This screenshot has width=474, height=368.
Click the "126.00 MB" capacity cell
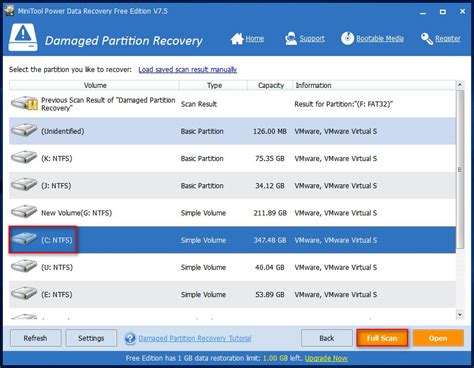click(270, 131)
